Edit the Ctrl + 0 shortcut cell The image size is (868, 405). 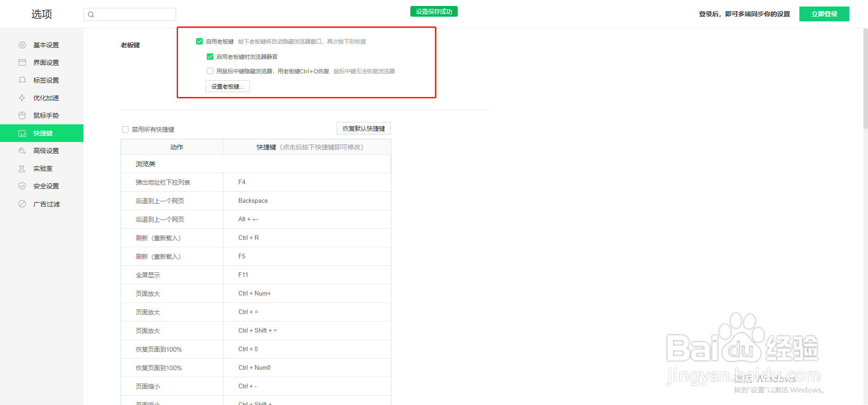pos(307,349)
